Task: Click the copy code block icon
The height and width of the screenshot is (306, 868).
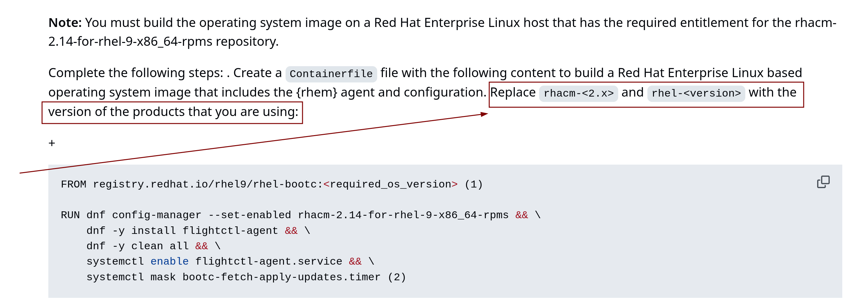Action: coord(823,182)
